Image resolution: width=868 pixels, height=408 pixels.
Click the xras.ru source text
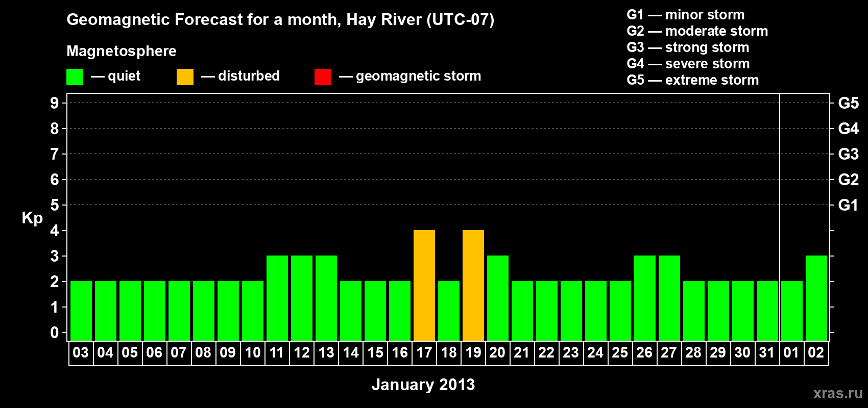pos(838,393)
